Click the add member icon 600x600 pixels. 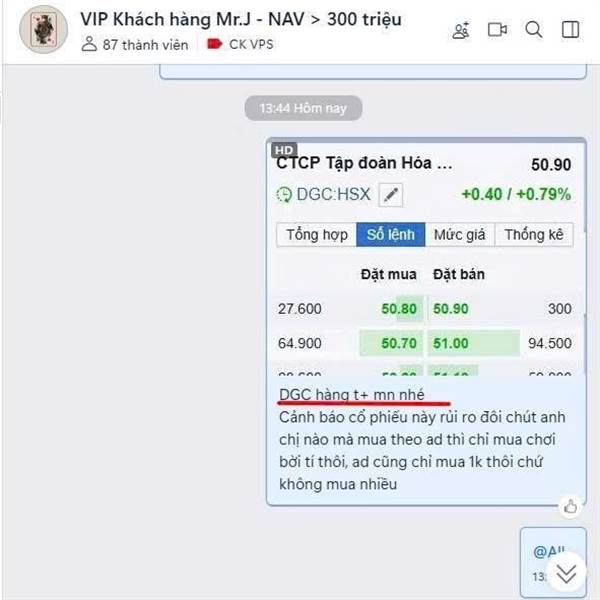(461, 30)
